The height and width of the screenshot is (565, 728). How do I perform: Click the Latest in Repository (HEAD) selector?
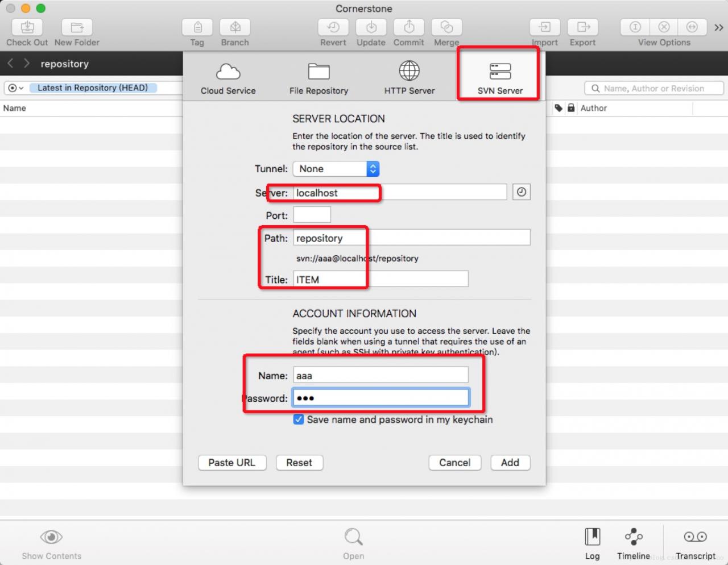coord(93,88)
